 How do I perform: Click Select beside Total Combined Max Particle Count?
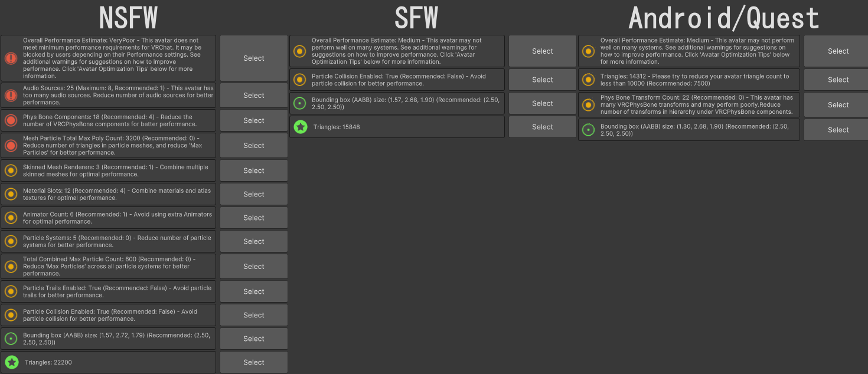tap(254, 267)
